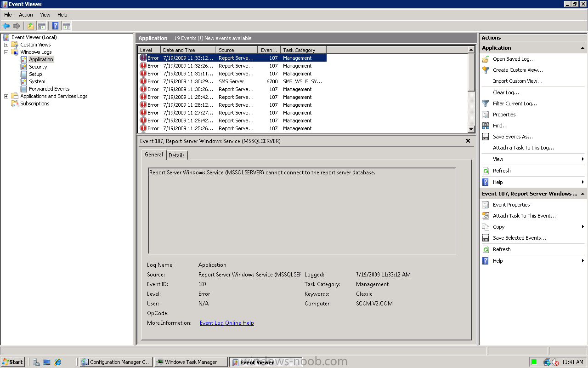The width and height of the screenshot is (588, 368).
Task: Click Create Custom View action
Action: click(518, 70)
